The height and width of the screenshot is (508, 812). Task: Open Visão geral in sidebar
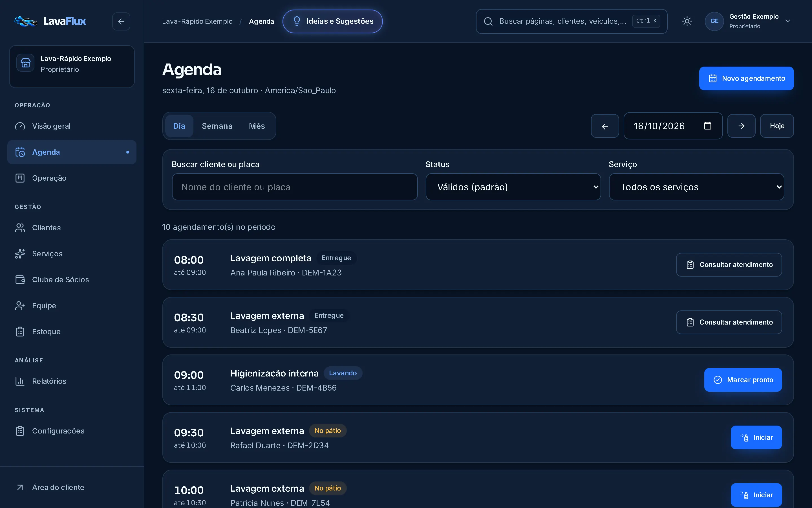pos(72,126)
